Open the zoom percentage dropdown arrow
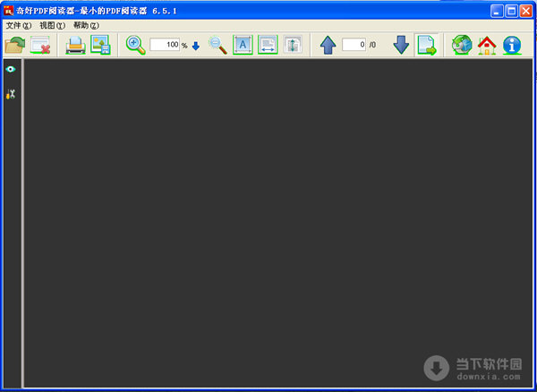 click(196, 46)
